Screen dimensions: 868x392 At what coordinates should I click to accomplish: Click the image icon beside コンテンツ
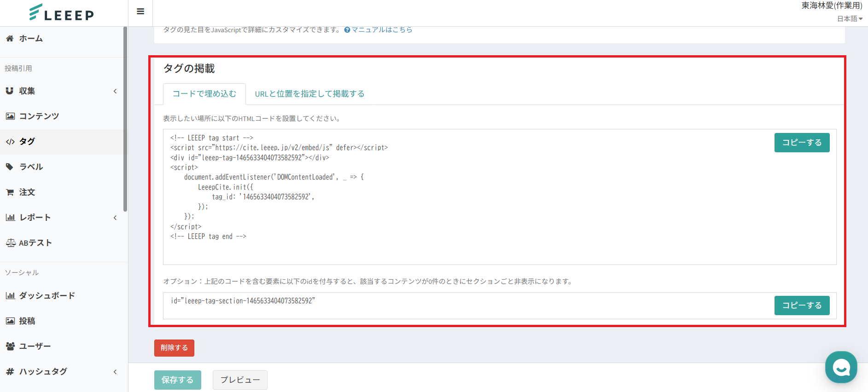click(x=10, y=116)
